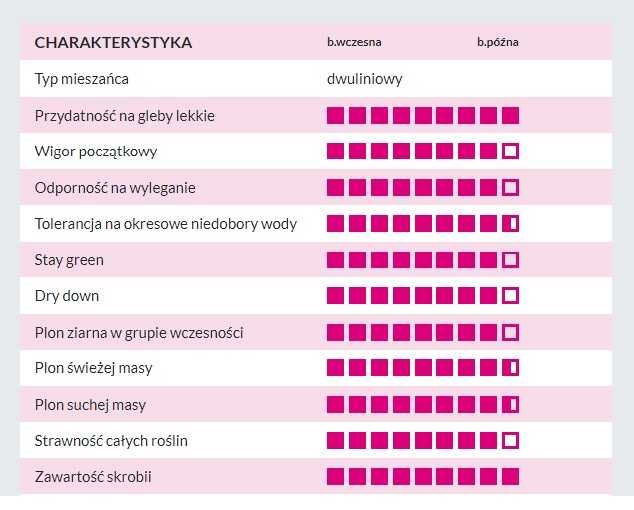Screen dimensions: 634x510
Task: Click the empty last square in Strawność całych roślin row
Action: pyautogui.click(x=511, y=440)
